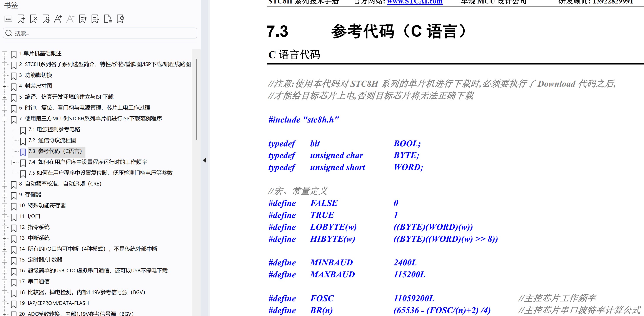Collapse bookmark panel with the left arrow
644x316 pixels.
point(205,160)
